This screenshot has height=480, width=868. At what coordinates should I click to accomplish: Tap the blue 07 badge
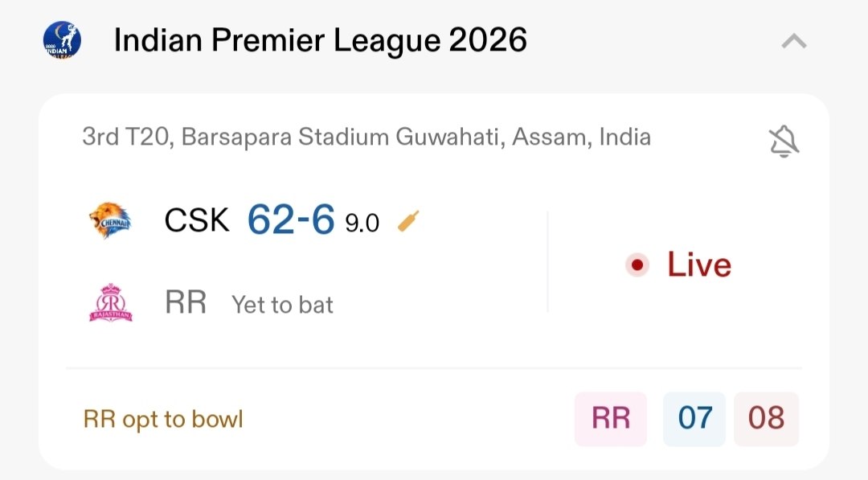695,418
